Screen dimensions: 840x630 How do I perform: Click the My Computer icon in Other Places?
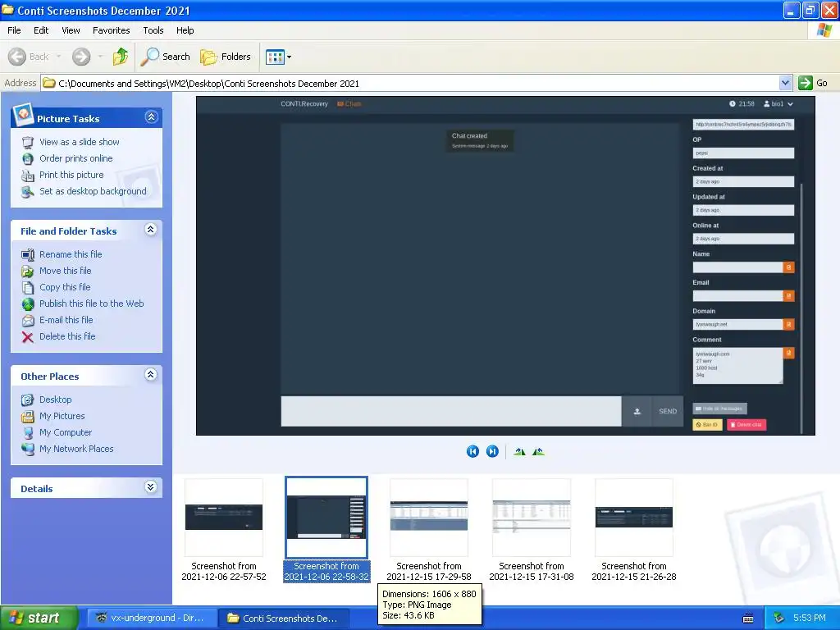28,433
